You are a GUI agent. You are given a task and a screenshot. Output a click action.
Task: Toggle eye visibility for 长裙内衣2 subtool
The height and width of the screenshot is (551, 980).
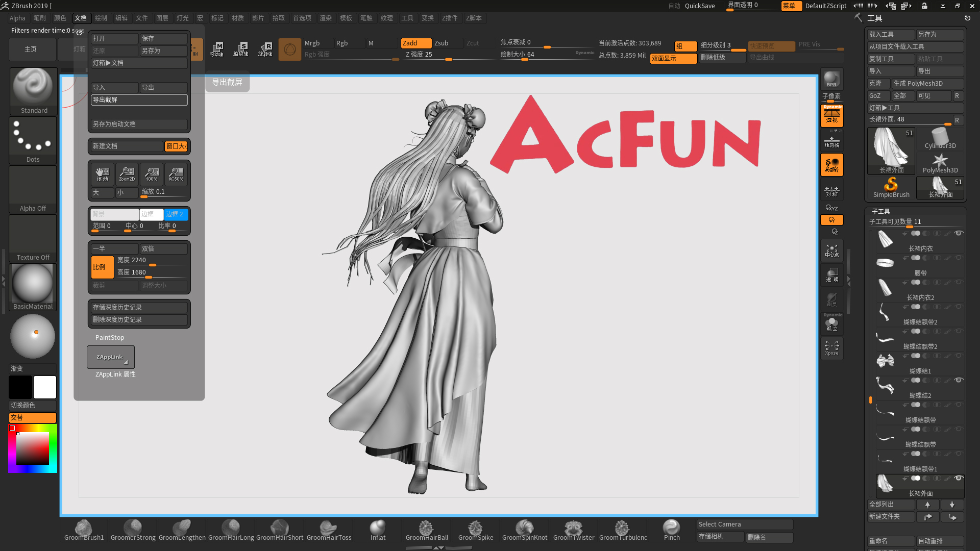coord(959,282)
